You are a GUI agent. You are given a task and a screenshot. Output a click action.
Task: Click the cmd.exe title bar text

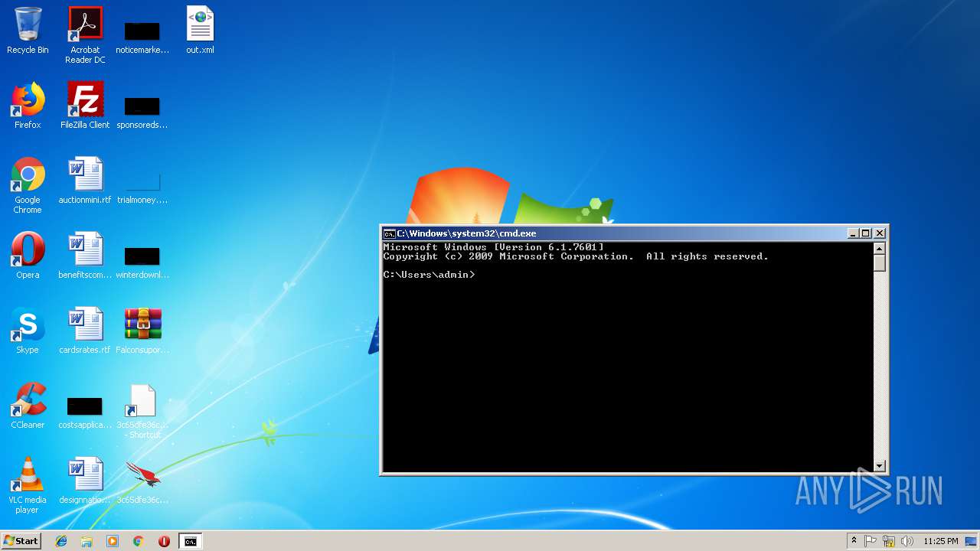466,233
